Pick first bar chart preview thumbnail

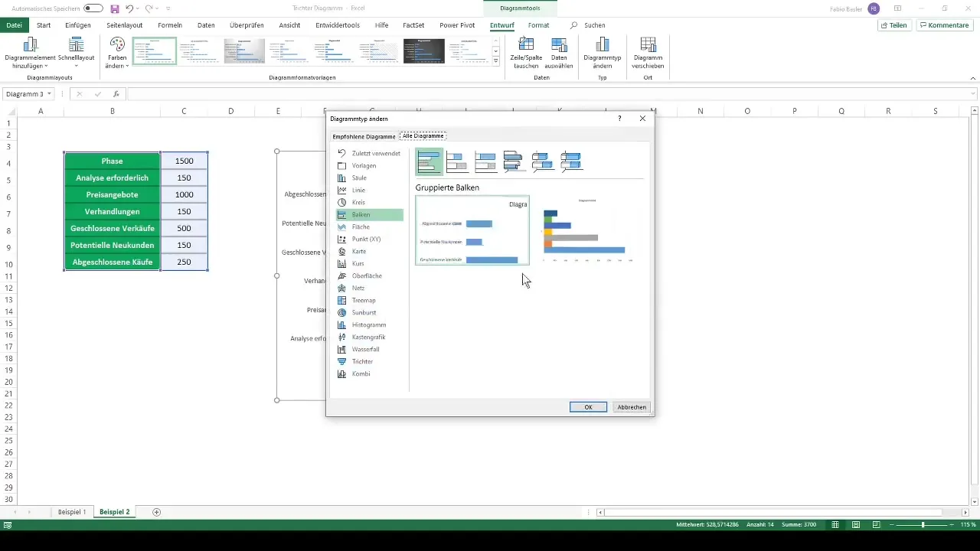coord(472,230)
